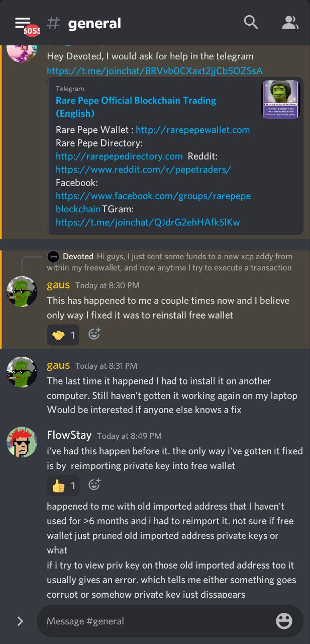Open the search magnifier icon
Screen dimensions: 310x644
pos(251,22)
